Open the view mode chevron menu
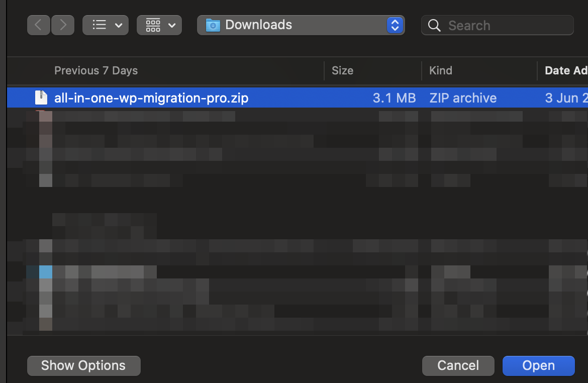This screenshot has width=588, height=383. (x=119, y=25)
